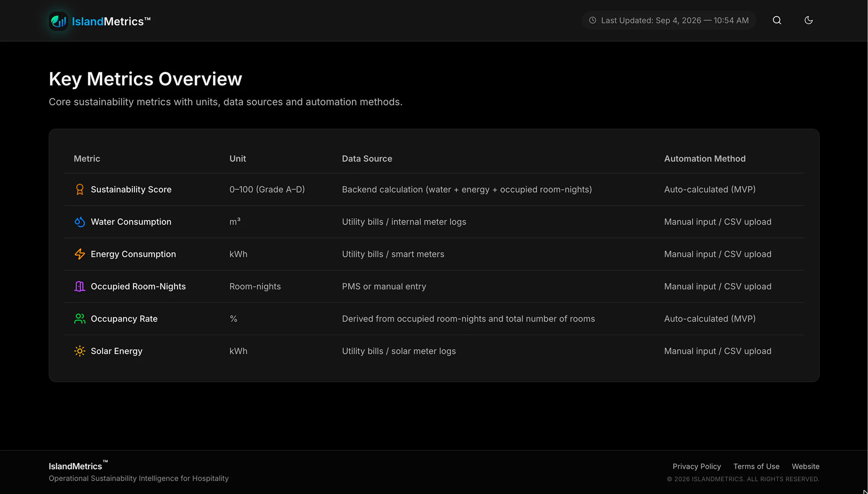Click the Metric column header
The height and width of the screenshot is (494, 868).
point(87,159)
